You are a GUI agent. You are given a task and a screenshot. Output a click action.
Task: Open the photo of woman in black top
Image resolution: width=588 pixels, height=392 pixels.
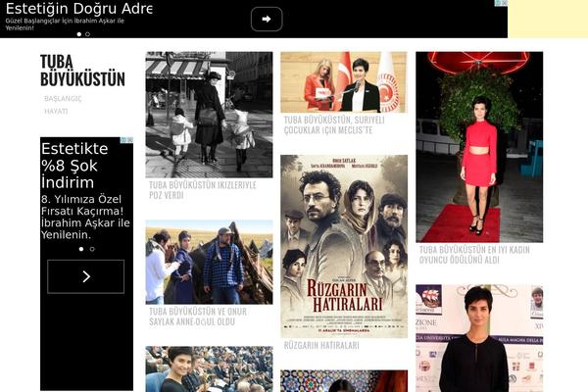(x=479, y=338)
